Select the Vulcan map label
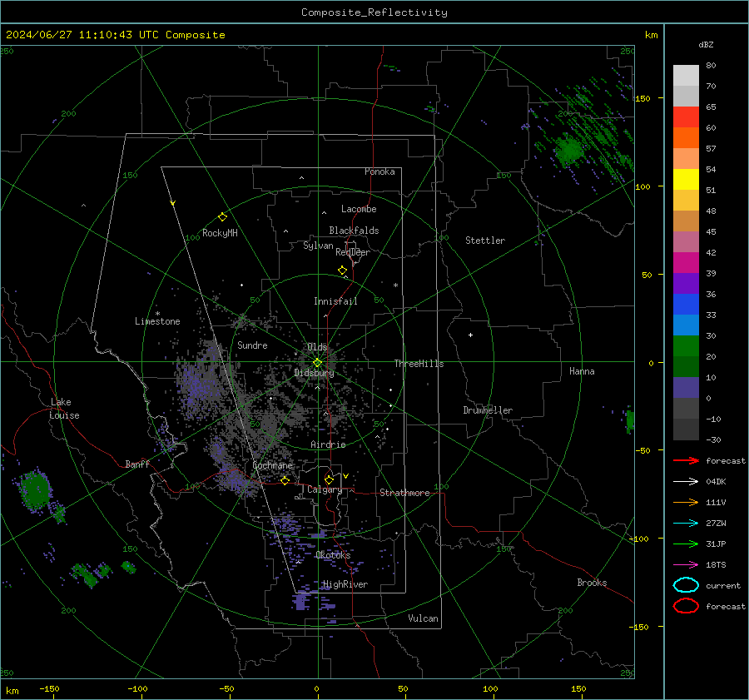 click(424, 618)
